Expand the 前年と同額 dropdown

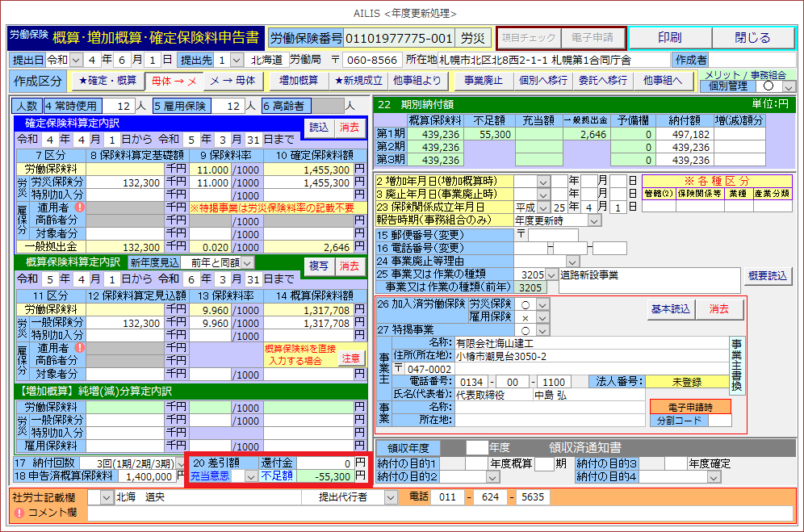[x=248, y=262]
